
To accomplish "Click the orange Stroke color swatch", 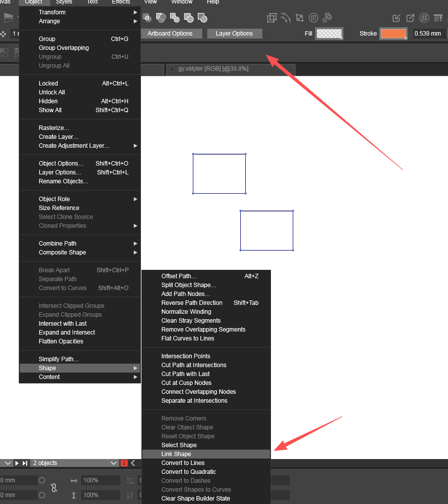I will [393, 34].
